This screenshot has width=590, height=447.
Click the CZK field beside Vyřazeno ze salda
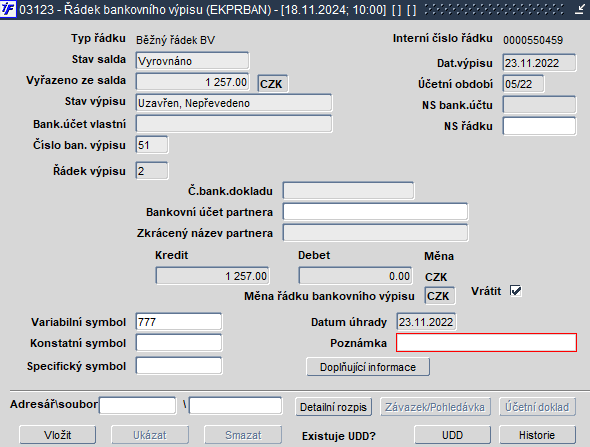click(272, 84)
